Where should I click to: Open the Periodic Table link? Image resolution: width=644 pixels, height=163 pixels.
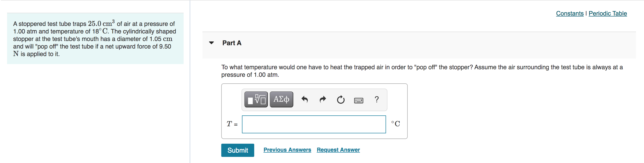(608, 13)
